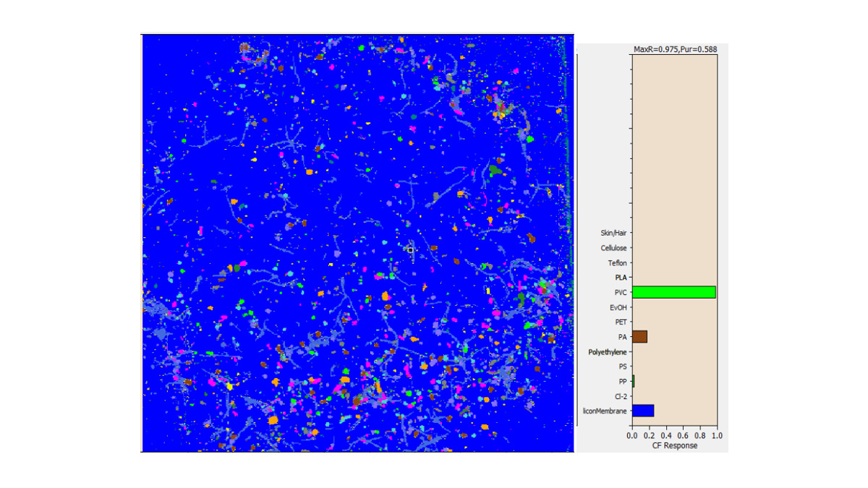The height and width of the screenshot is (488, 868).
Task: Click the 1.0 axis tick value
Action: coord(717,436)
